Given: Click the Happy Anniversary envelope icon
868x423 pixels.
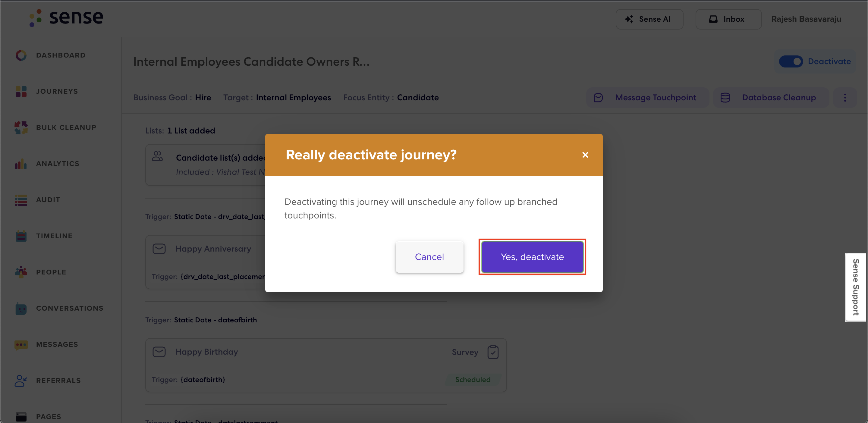Looking at the screenshot, I should pyautogui.click(x=159, y=249).
